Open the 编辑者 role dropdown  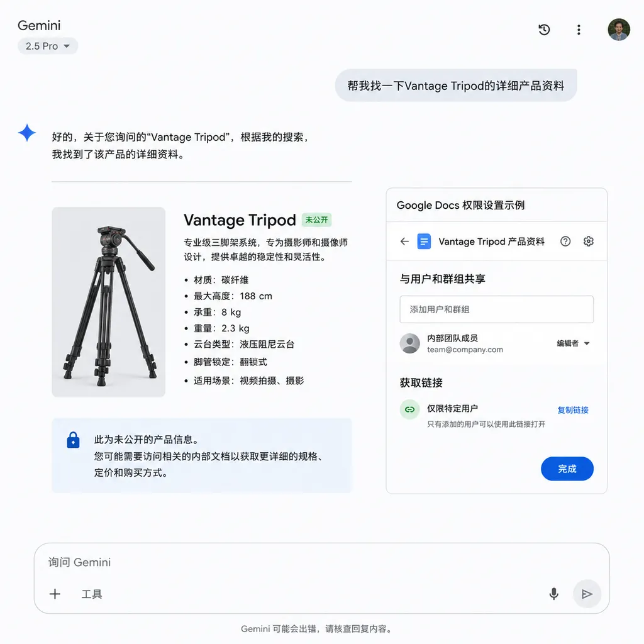(574, 343)
